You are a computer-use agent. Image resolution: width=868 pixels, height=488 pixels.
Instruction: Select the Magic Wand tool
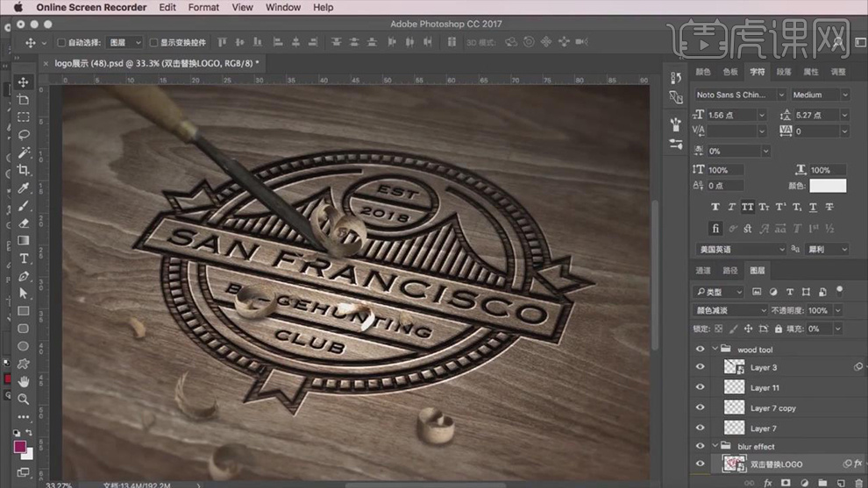click(24, 152)
